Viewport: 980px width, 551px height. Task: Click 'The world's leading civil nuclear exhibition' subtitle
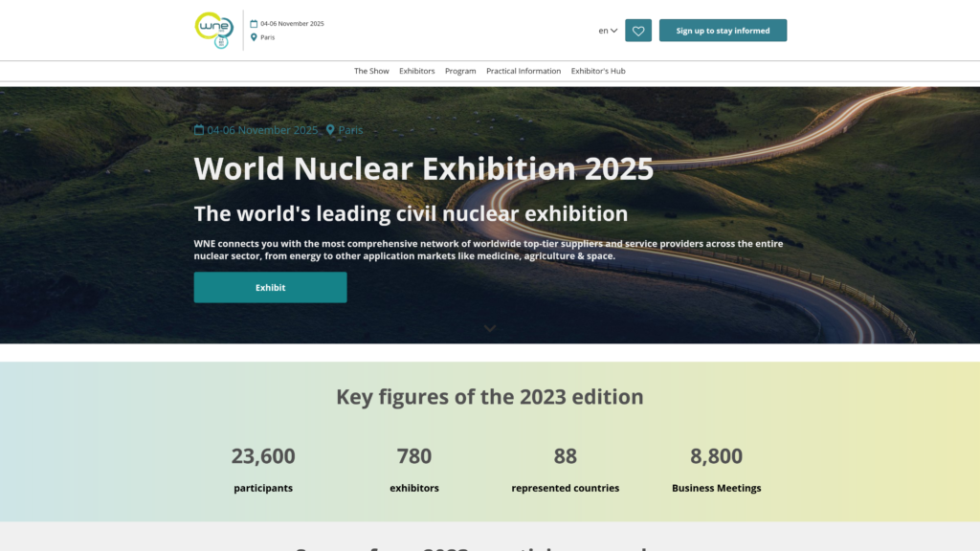(411, 213)
